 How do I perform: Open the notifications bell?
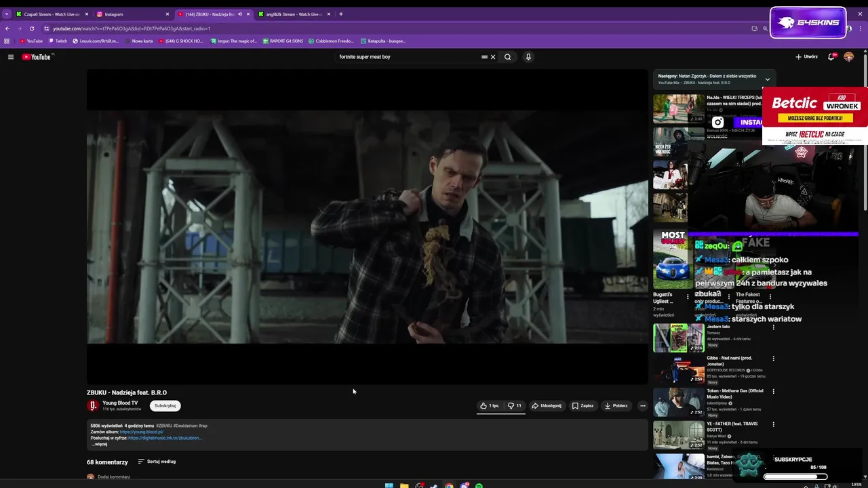pos(831,57)
